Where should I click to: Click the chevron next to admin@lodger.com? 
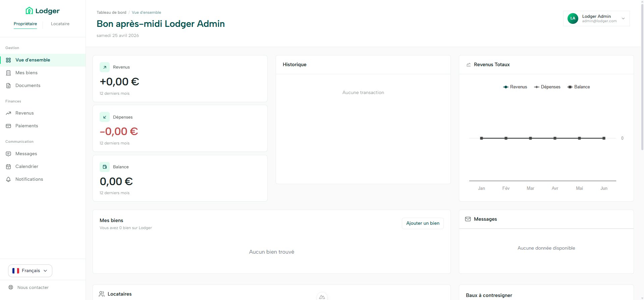[623, 19]
